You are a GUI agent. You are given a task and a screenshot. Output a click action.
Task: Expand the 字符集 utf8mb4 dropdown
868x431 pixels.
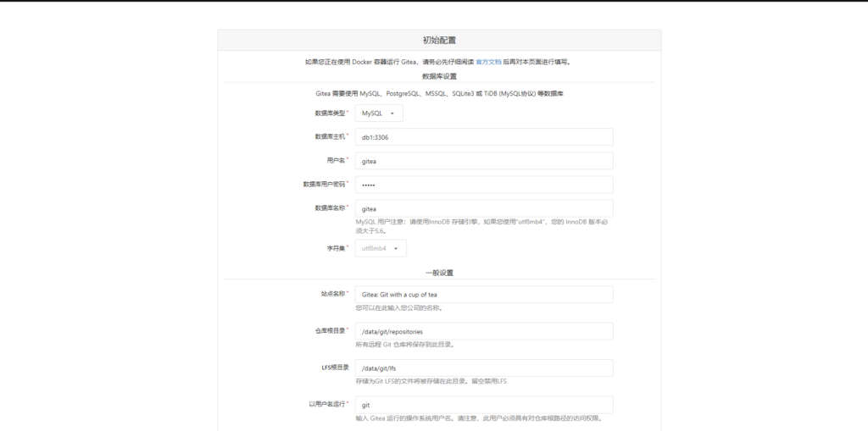point(380,248)
